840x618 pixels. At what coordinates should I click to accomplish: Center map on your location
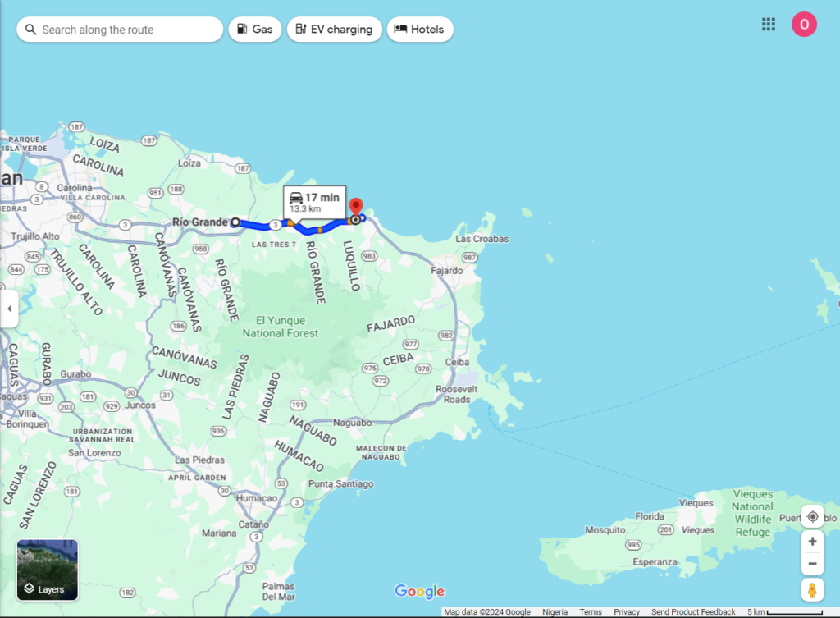click(812, 516)
